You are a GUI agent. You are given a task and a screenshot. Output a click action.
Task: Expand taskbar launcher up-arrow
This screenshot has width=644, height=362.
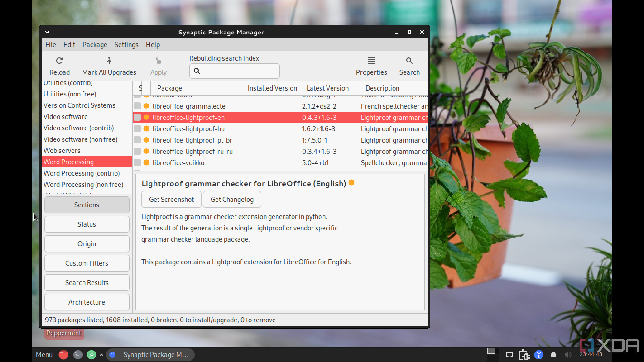point(101,355)
